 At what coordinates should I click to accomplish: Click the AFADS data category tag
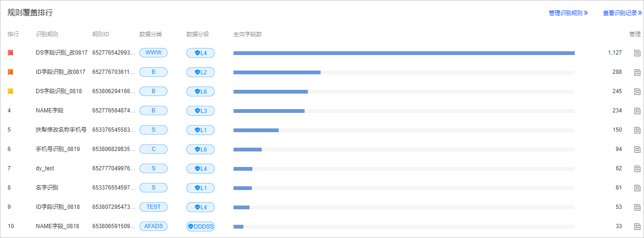(x=153, y=226)
